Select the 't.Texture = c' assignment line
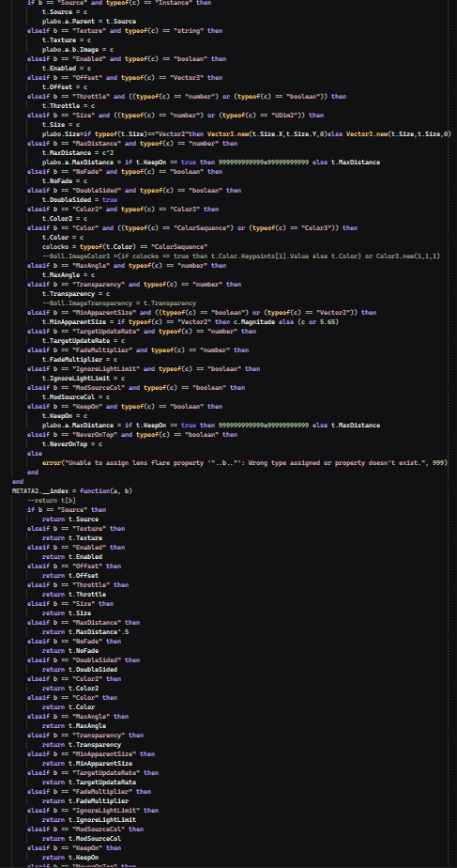Viewport: 457px width, 868px height. [67, 40]
